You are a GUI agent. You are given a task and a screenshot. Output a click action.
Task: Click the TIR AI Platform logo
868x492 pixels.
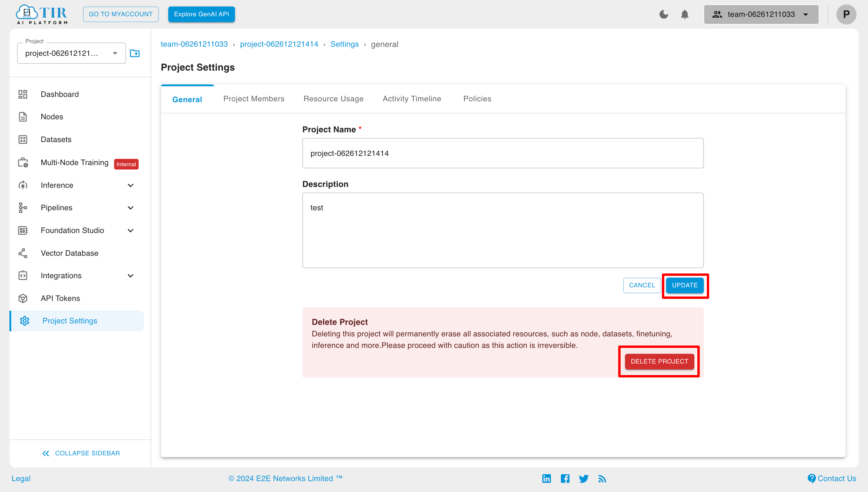point(42,14)
